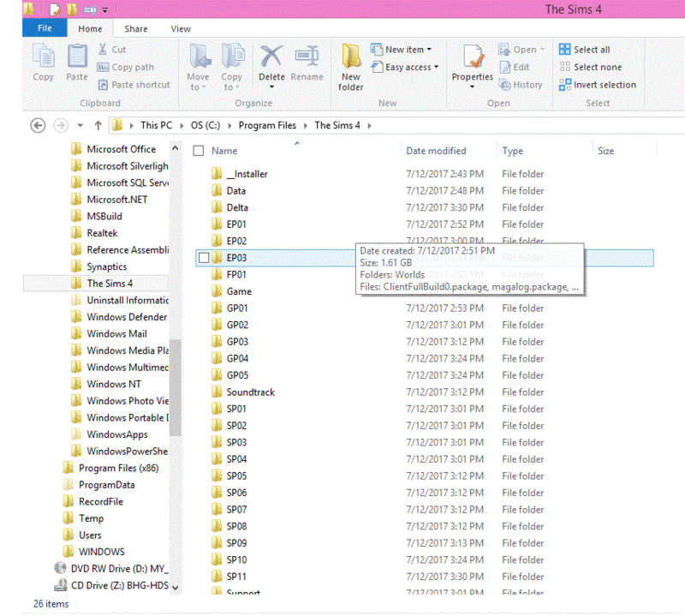685x616 pixels.
Task: Select the SP01 folder
Action: (236, 409)
